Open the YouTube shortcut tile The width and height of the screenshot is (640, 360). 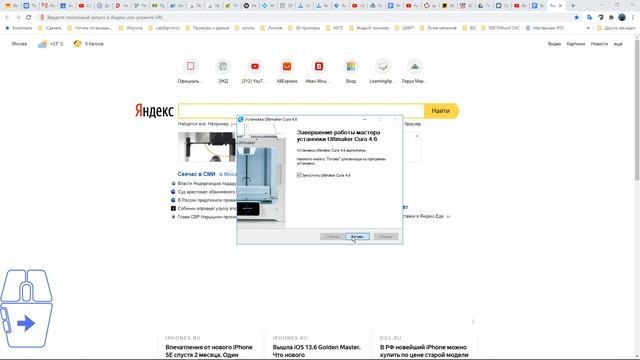point(255,71)
